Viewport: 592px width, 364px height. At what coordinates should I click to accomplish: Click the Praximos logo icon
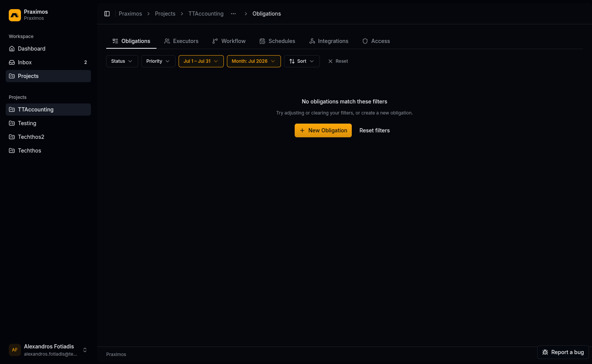tap(15, 15)
